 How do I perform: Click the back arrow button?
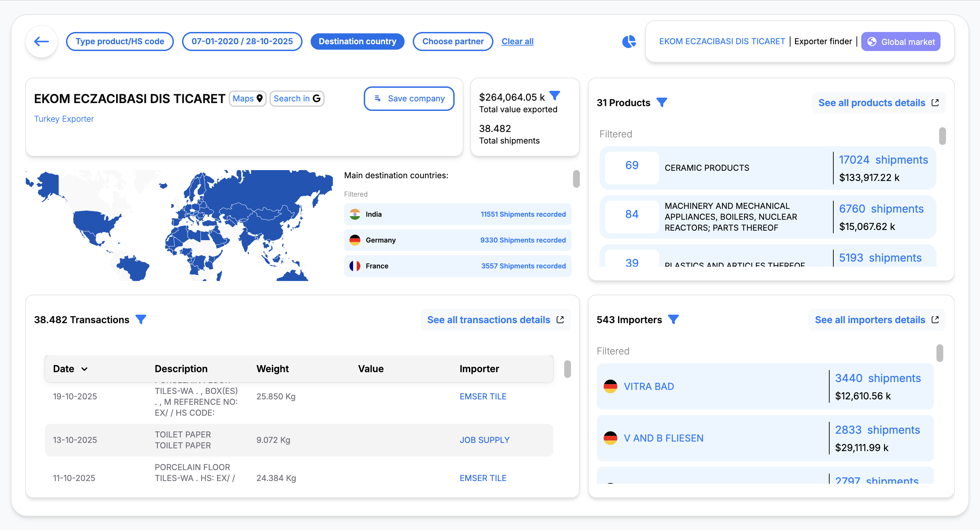tap(41, 42)
